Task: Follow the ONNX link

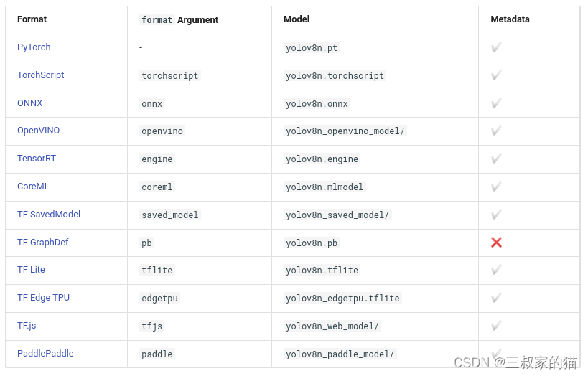Action: (29, 103)
